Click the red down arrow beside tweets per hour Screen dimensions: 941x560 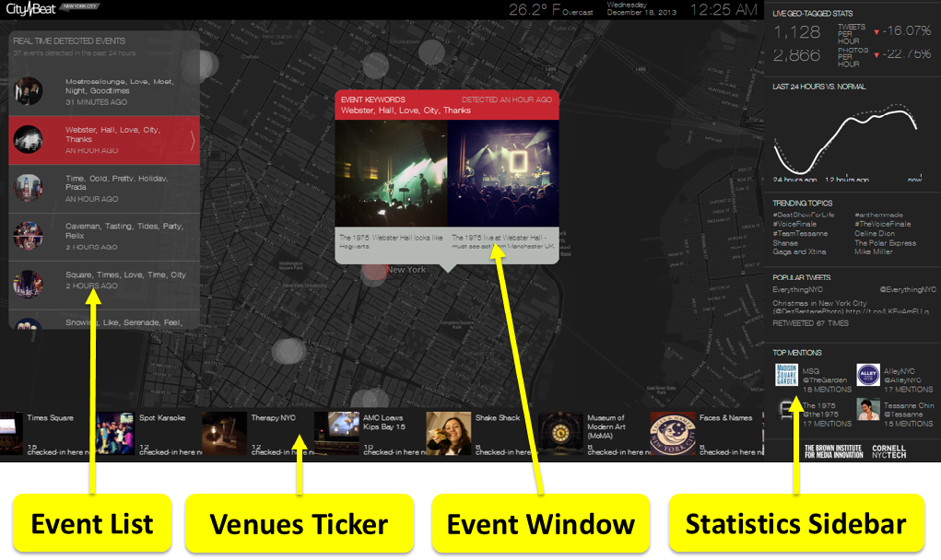[876, 32]
